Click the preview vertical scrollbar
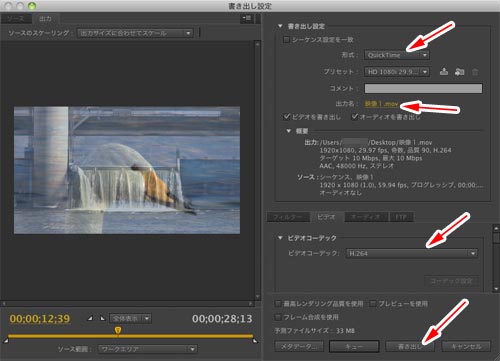500x361 pixels. coord(257,170)
